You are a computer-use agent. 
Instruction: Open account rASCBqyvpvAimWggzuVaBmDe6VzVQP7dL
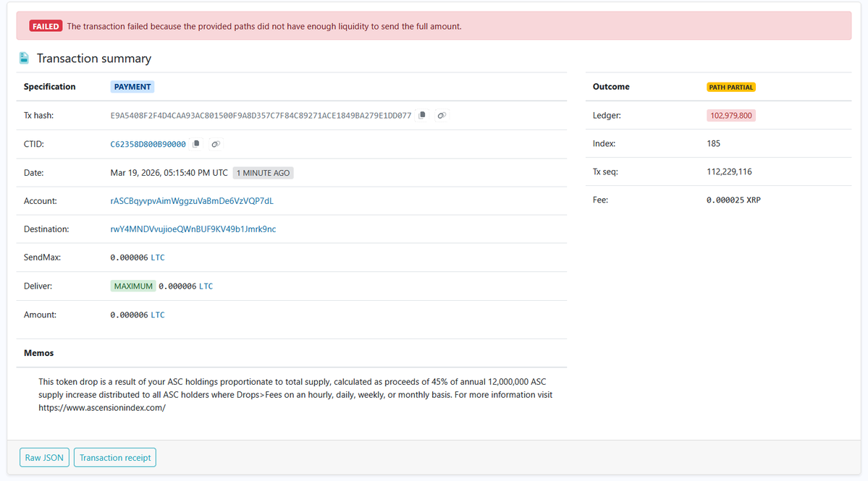tap(192, 201)
